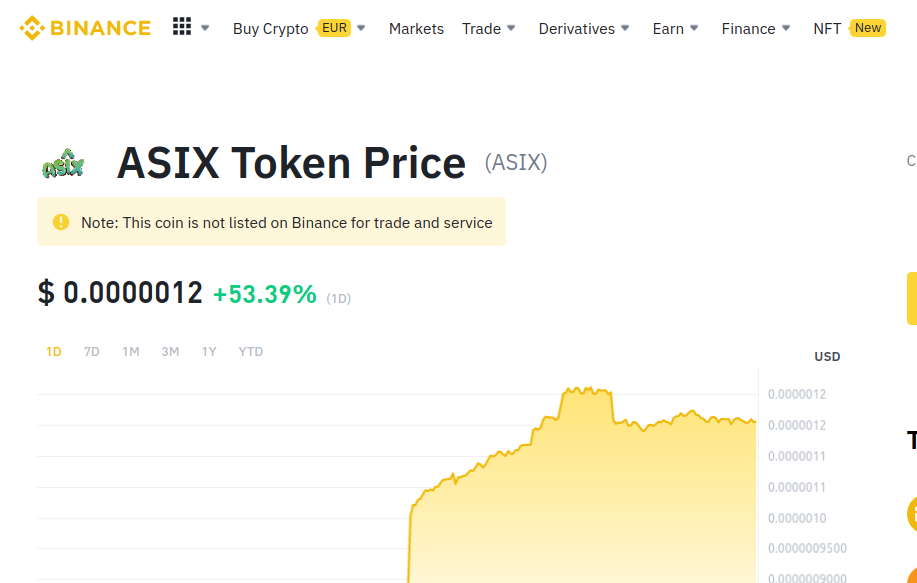Open the Trade dropdown menu
Screen dimensions: 917x583
(489, 29)
